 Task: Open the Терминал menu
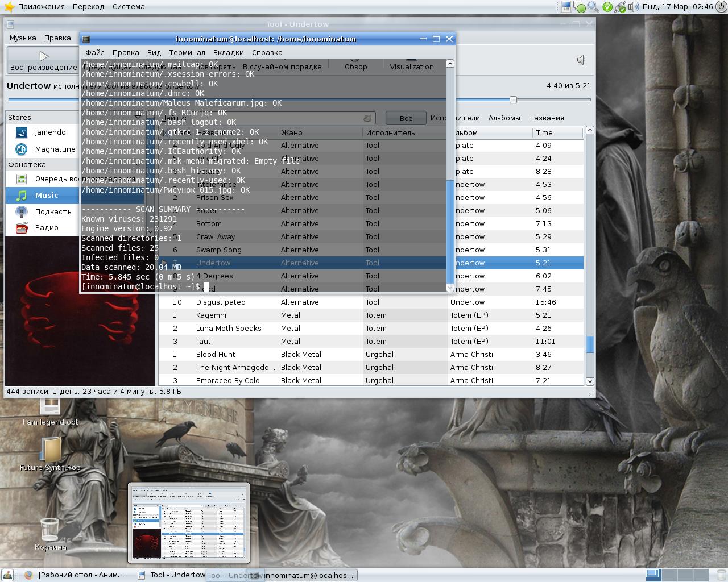tap(187, 53)
